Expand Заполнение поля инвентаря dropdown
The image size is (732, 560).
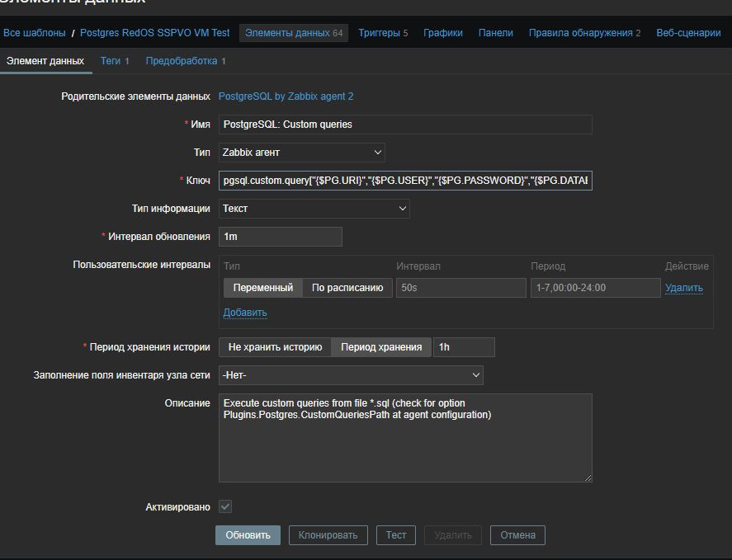pos(351,375)
